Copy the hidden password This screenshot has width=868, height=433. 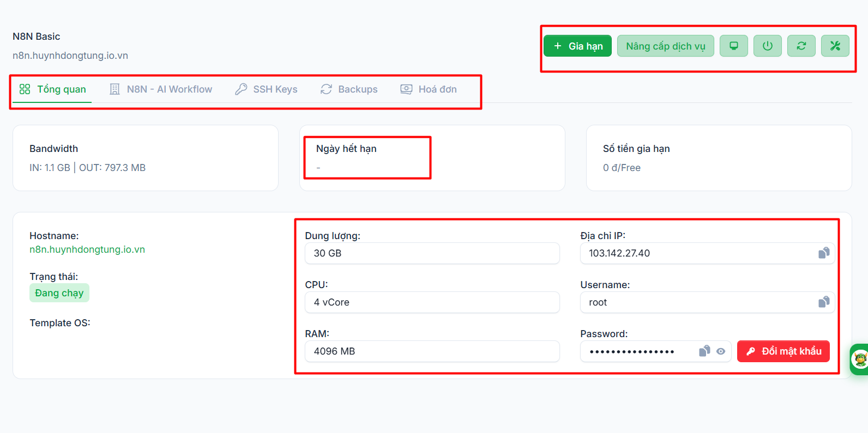(x=704, y=351)
